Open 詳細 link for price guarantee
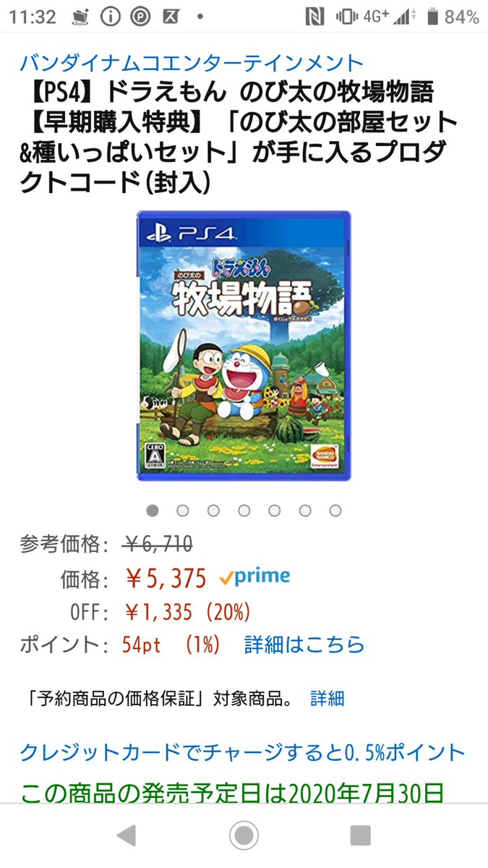Screen dimensions: 488x868 [x=328, y=698]
